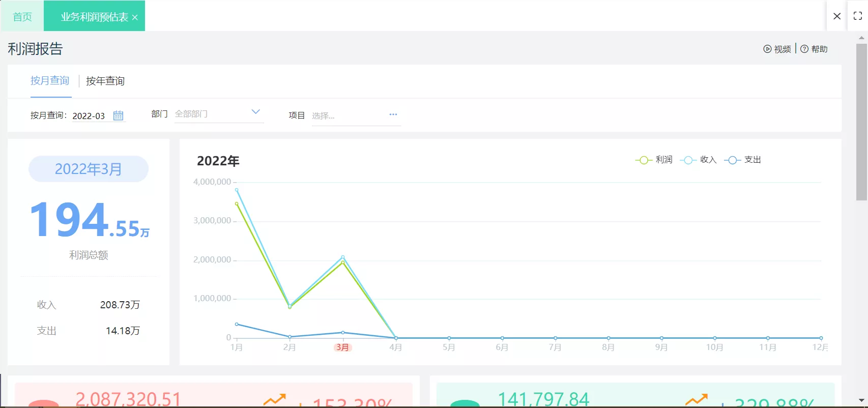The height and width of the screenshot is (408, 868).
Task: Click the 1月 income data point
Action: pyautogui.click(x=237, y=190)
